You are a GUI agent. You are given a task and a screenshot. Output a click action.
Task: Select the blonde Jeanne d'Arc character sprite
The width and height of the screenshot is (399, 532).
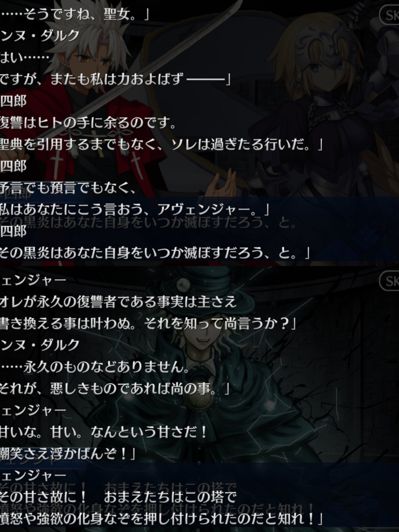pyautogui.click(x=327, y=120)
